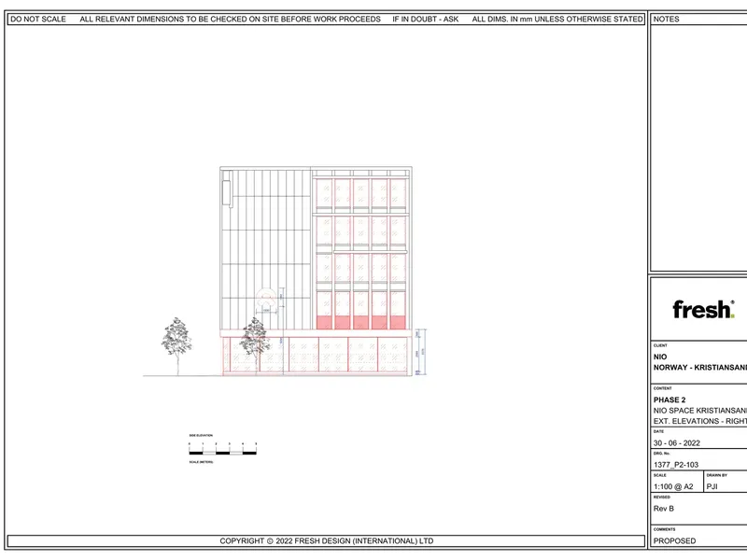Click the revision value 'Rev B'
This screenshot has height=560, width=747.
tap(664, 509)
